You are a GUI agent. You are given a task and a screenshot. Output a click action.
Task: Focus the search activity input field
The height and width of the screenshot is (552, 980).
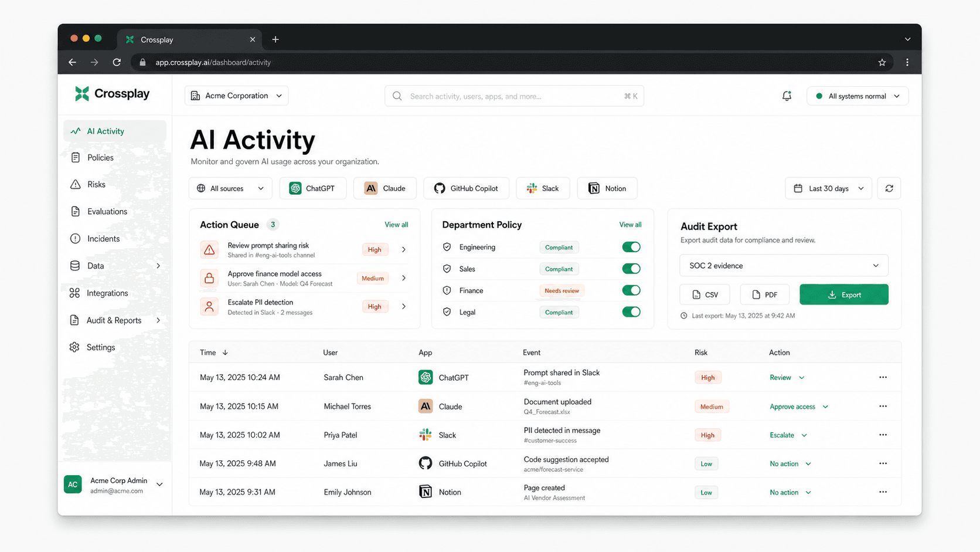514,96
